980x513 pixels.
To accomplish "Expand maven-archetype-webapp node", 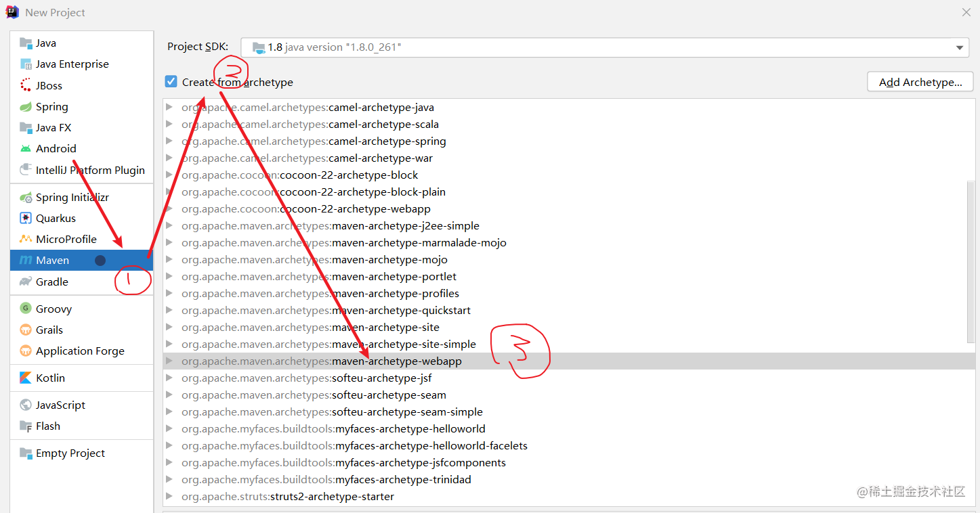I will 169,361.
